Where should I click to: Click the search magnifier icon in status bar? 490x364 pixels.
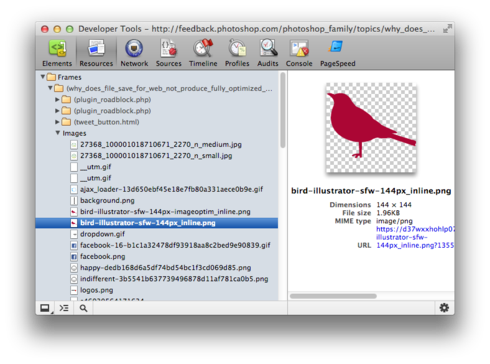coord(83,308)
